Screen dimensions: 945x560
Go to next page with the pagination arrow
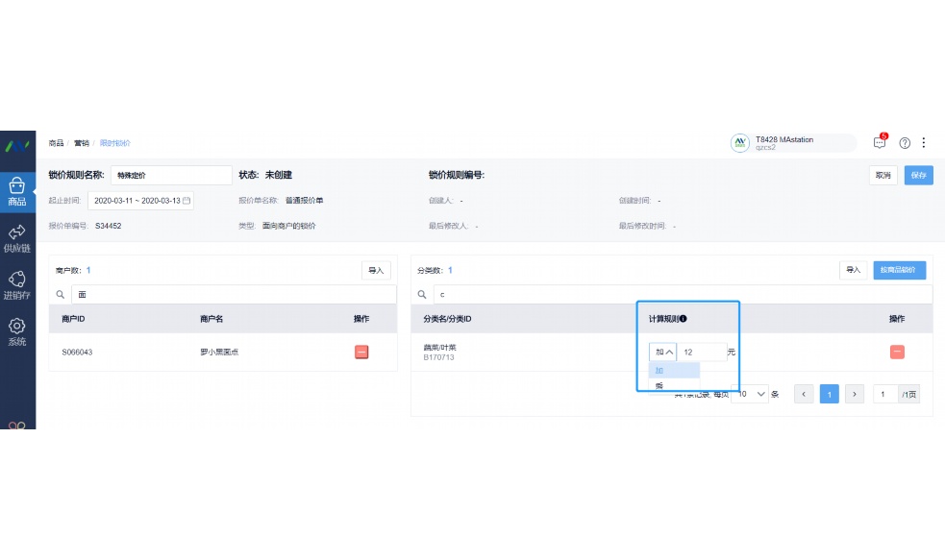click(x=854, y=394)
